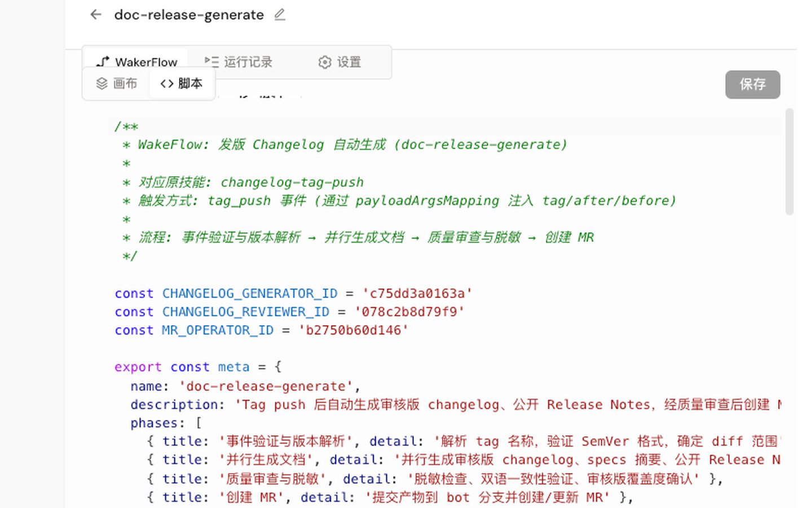Go back using the left arrow icon
The image size is (812, 508).
tap(96, 15)
